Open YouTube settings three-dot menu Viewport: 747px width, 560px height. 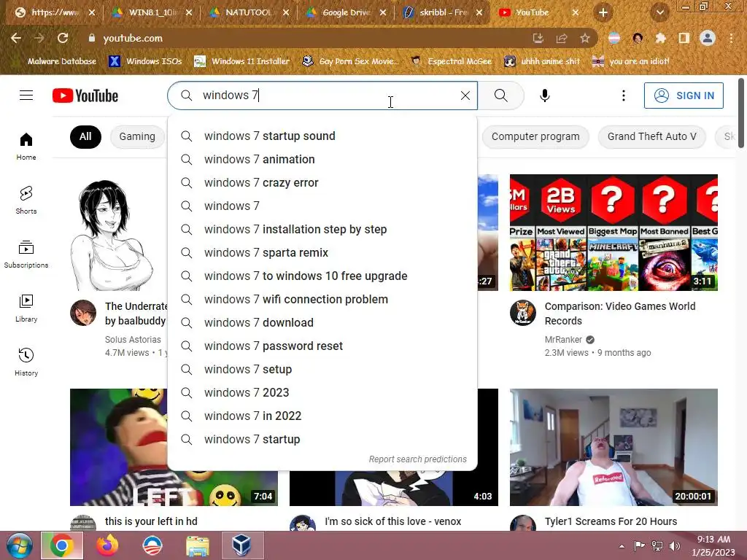point(623,96)
